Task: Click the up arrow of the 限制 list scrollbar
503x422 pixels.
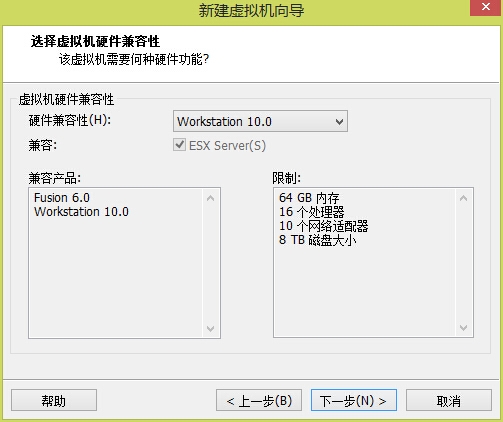Action: (463, 198)
